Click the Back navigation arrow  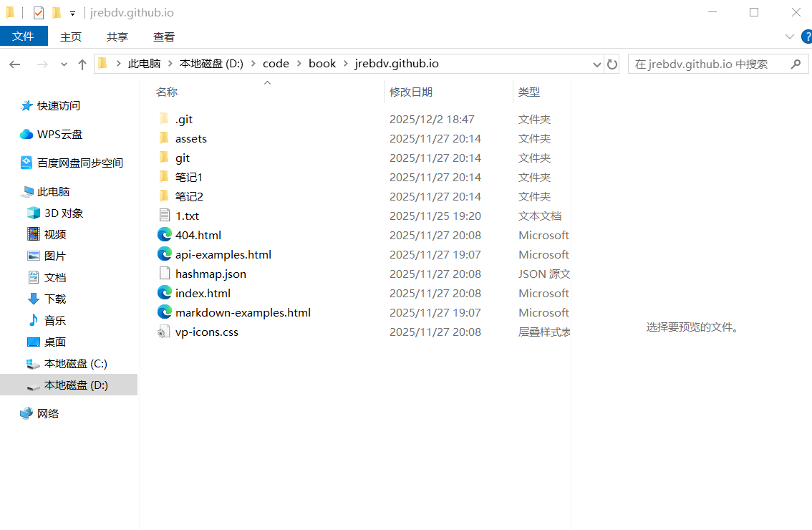[15, 64]
